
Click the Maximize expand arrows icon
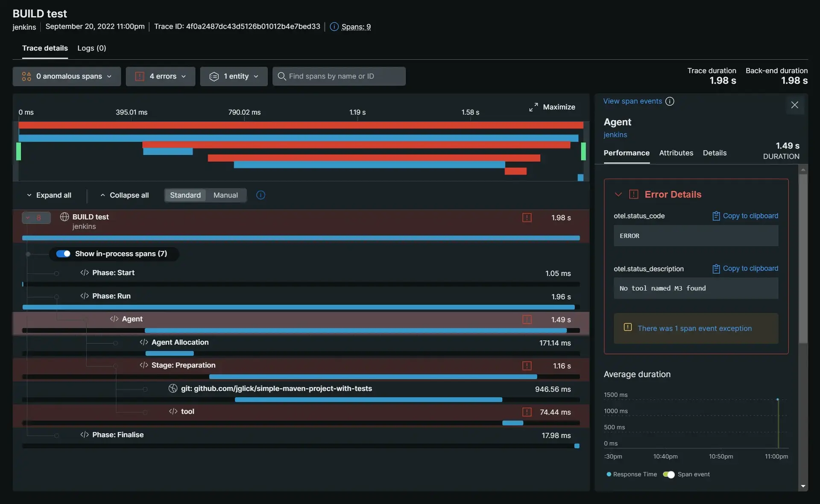point(533,107)
